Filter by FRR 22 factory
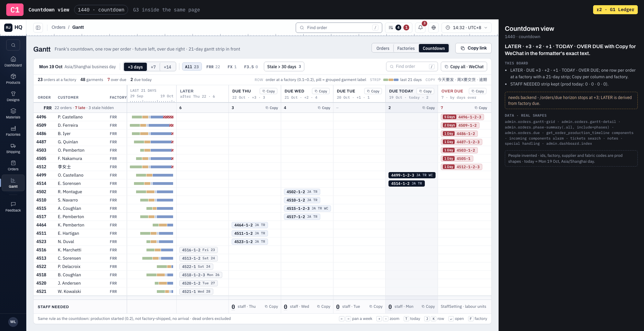 coord(213,67)
